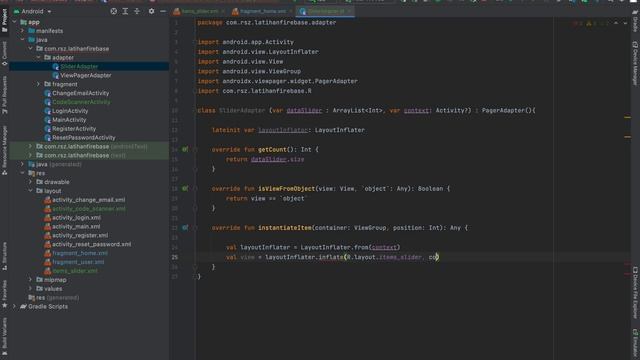Viewport: 640px width, 360px height.
Task: Select activity_main.xml layout file
Action: (x=76, y=227)
